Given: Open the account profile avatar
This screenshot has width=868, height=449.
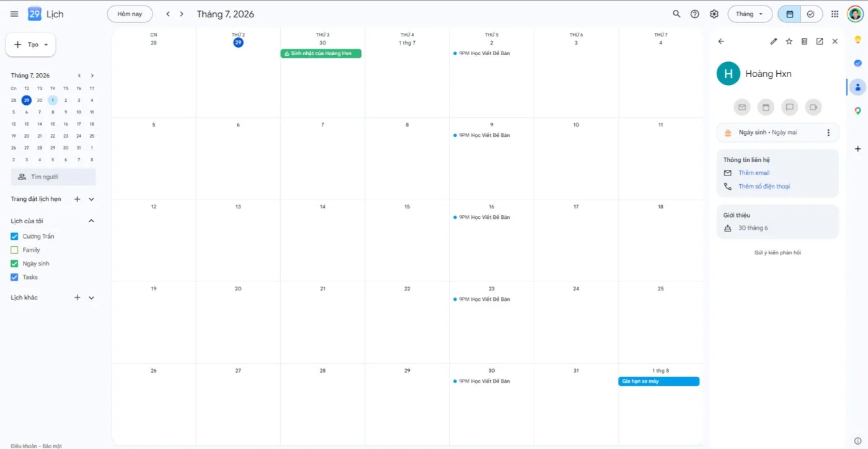Looking at the screenshot, I should click(x=855, y=14).
